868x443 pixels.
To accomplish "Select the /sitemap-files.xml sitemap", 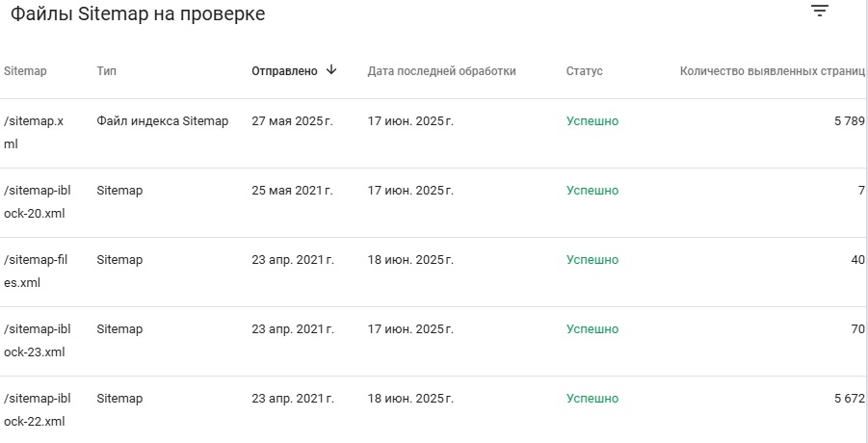I will (434, 273).
